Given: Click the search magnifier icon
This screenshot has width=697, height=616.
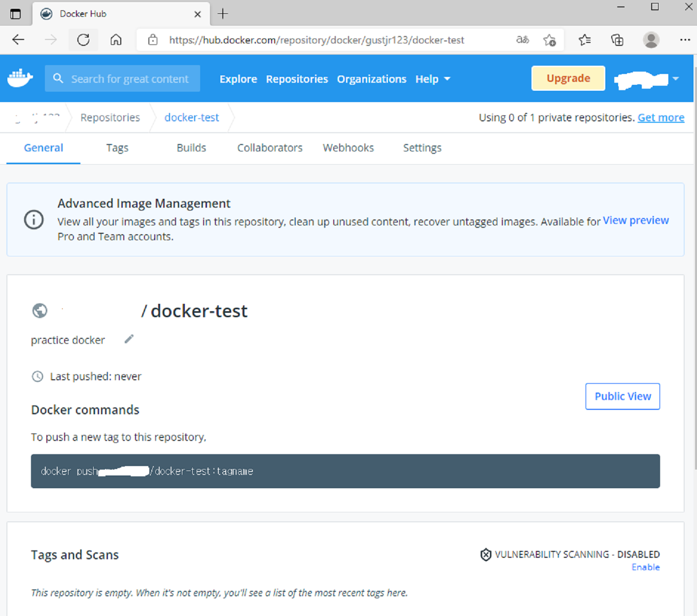Looking at the screenshot, I should coord(58,78).
